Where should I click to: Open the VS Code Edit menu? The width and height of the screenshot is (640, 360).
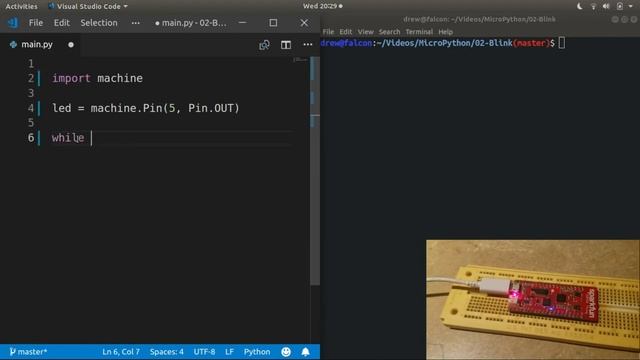[x=62, y=23]
